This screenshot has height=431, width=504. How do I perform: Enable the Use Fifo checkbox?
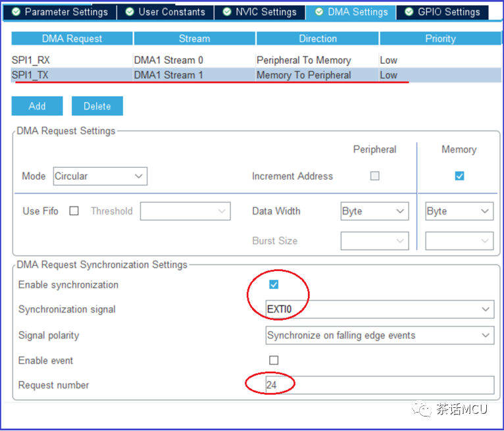[x=74, y=211]
